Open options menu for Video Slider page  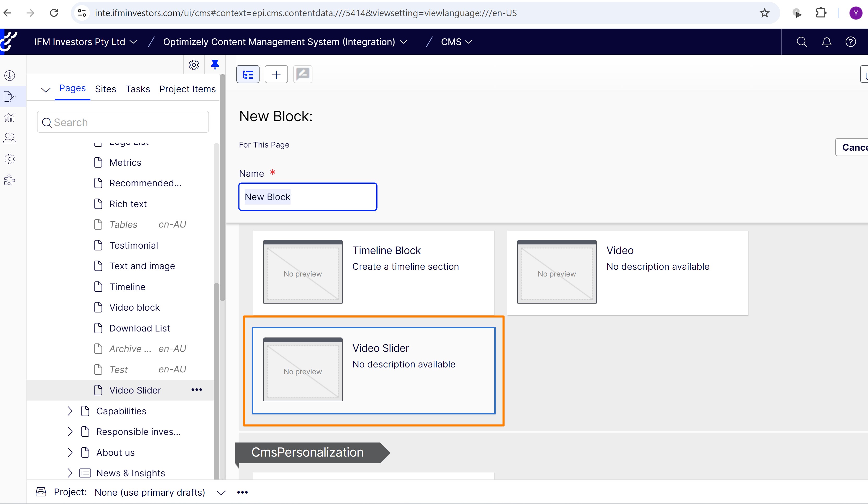(x=196, y=390)
